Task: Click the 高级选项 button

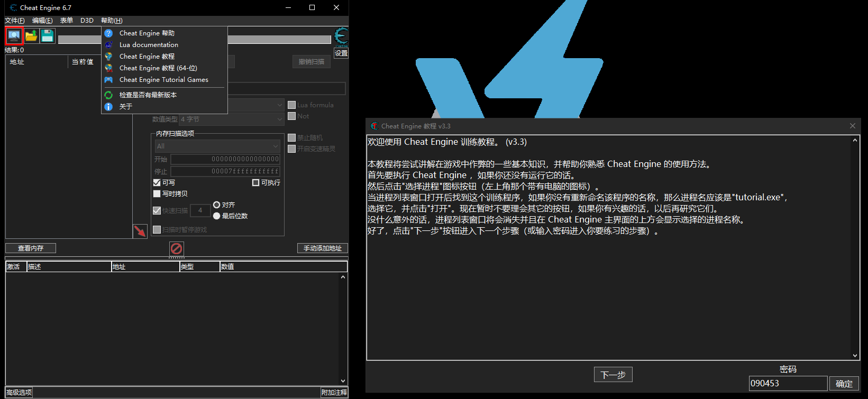Action: coord(19,393)
